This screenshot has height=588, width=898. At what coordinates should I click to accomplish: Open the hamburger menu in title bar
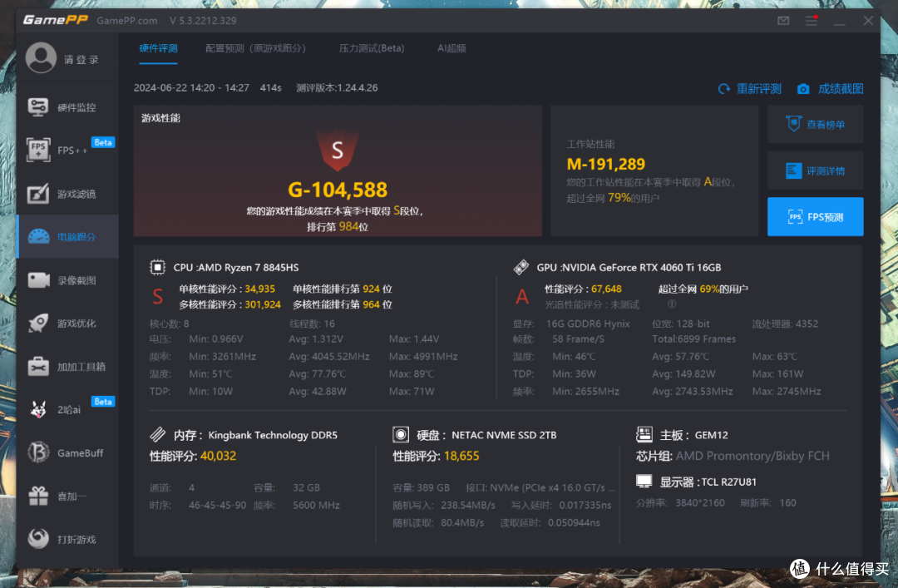coord(812,21)
